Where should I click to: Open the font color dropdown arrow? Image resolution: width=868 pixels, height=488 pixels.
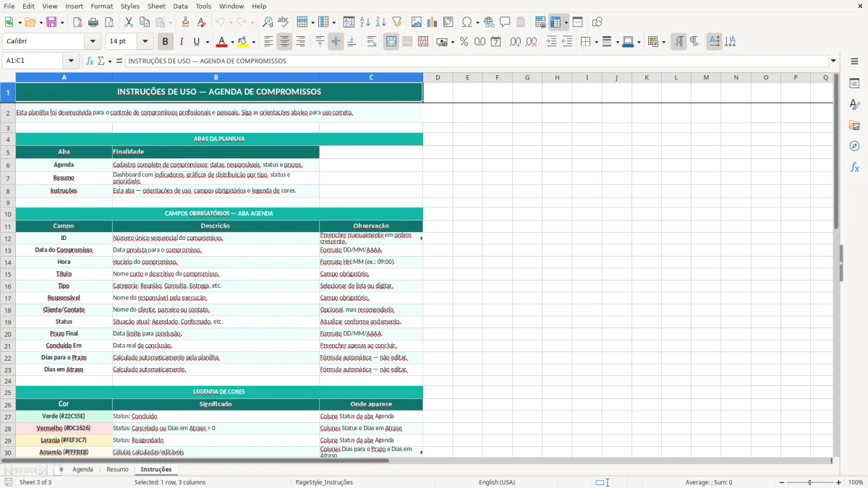(232, 42)
